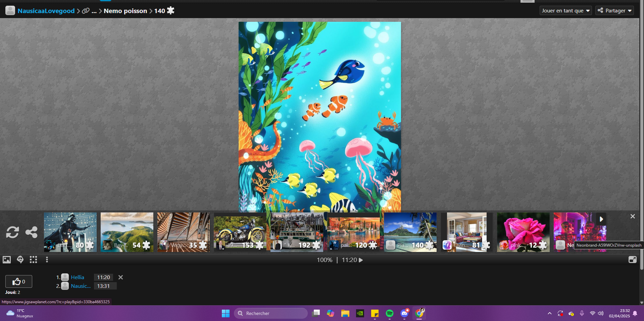Image resolution: width=644 pixels, height=321 pixels.
Task: Refresh the suggested puzzles list
Action: 12,232
